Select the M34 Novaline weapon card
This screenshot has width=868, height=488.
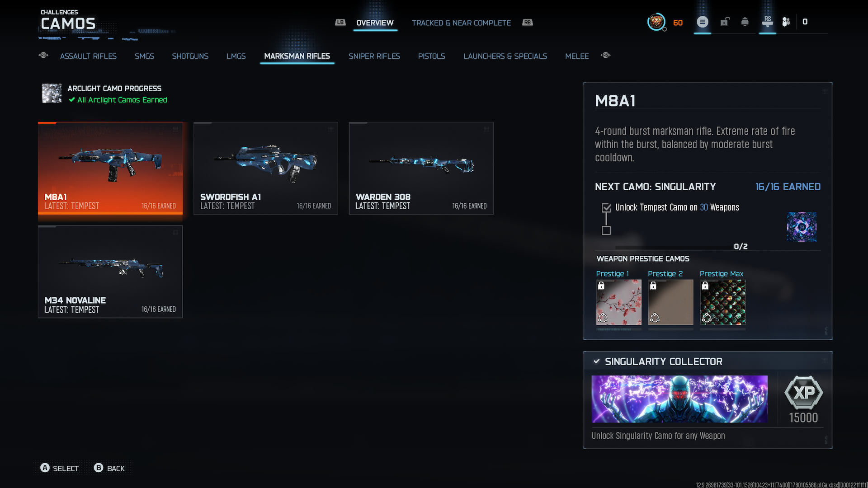tap(110, 272)
